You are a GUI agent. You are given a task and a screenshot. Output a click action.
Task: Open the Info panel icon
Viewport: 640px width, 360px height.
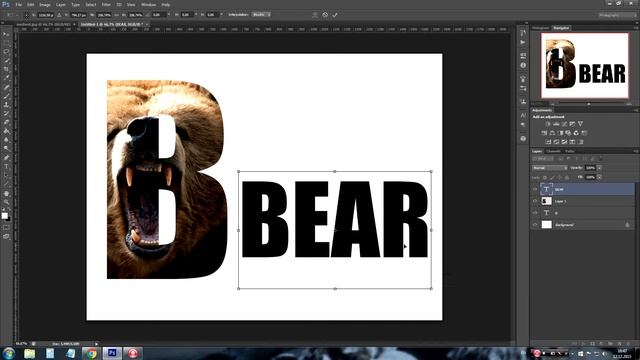(523, 65)
